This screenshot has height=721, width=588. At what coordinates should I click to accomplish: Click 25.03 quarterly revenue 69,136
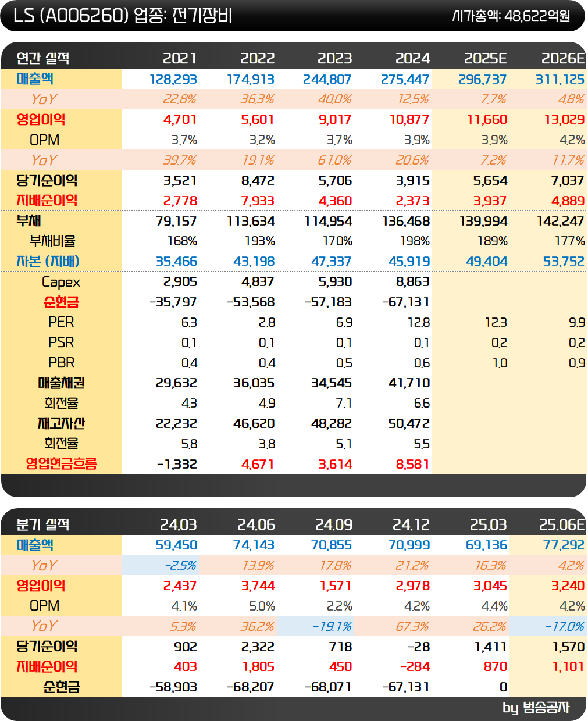487,545
